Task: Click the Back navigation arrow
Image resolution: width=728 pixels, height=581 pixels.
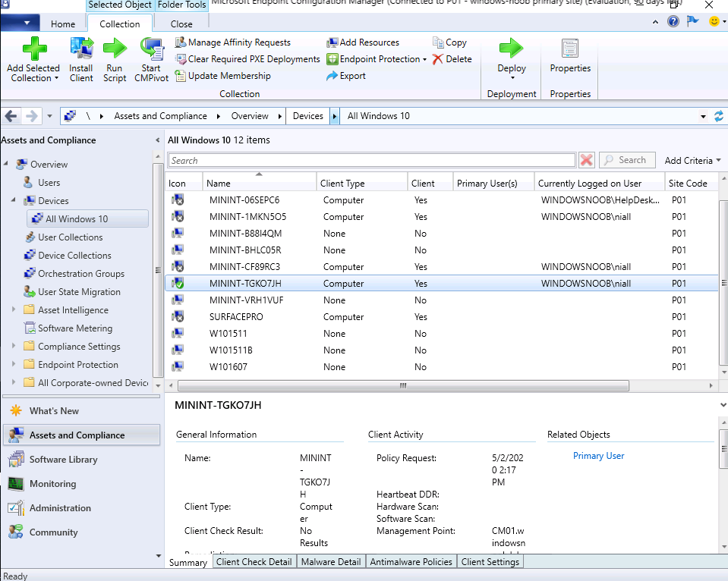Action: pyautogui.click(x=11, y=115)
